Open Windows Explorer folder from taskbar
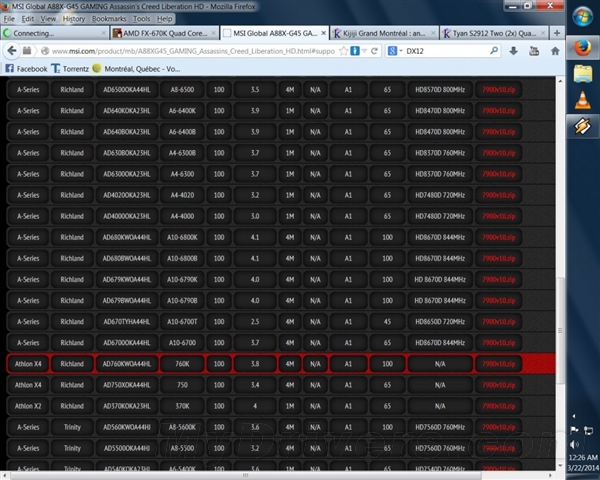600x480 pixels. 582,74
